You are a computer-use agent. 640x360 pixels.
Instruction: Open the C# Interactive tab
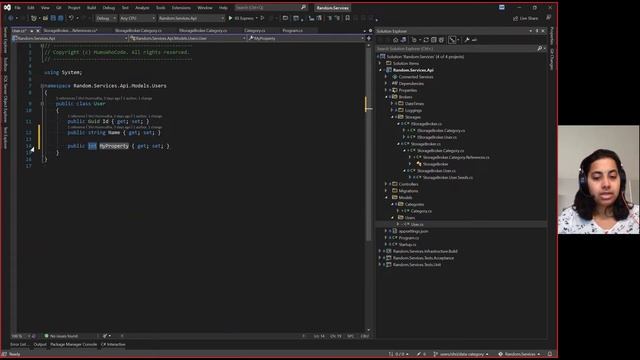click(113, 344)
